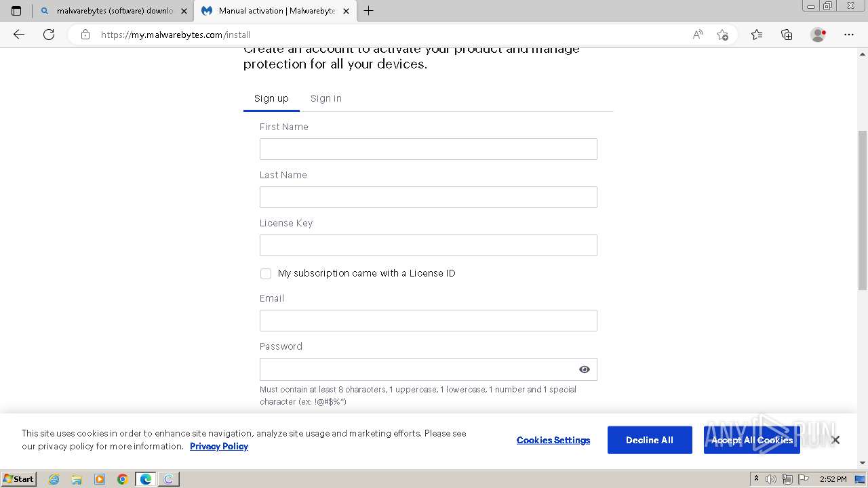This screenshot has width=868, height=488.
Task: Switch to the Sign in tab
Action: (x=326, y=98)
